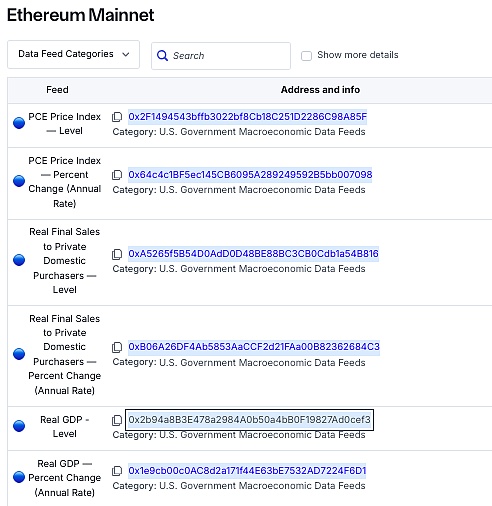Open address link starting with 0xB06A26DF4Ab5
This screenshot has height=506, width=492.
point(254,347)
